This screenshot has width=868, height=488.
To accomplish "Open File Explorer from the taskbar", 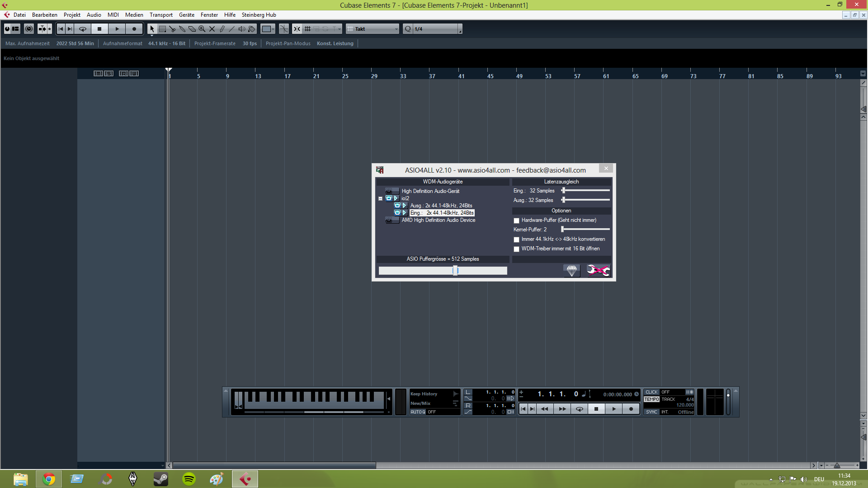I will tap(20, 479).
